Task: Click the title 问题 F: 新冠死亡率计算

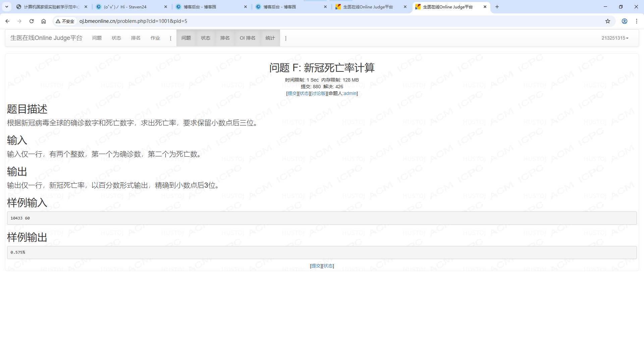Action: 322,68
